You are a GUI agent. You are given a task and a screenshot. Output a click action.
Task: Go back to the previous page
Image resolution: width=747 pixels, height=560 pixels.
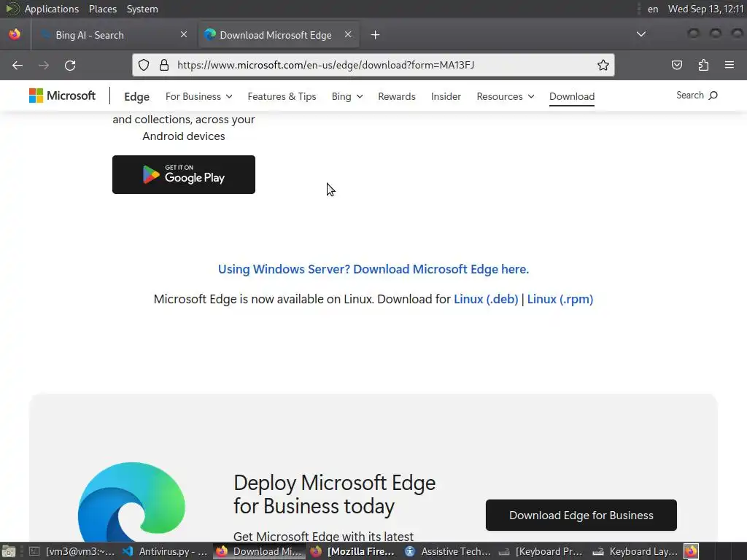(18, 65)
